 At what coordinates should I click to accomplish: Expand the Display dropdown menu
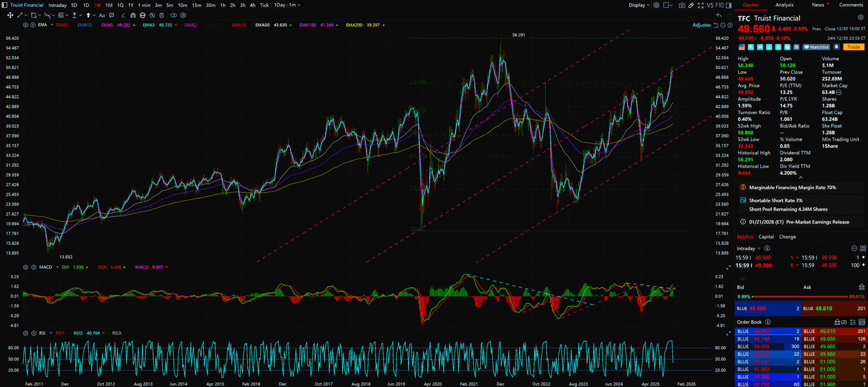(x=639, y=5)
